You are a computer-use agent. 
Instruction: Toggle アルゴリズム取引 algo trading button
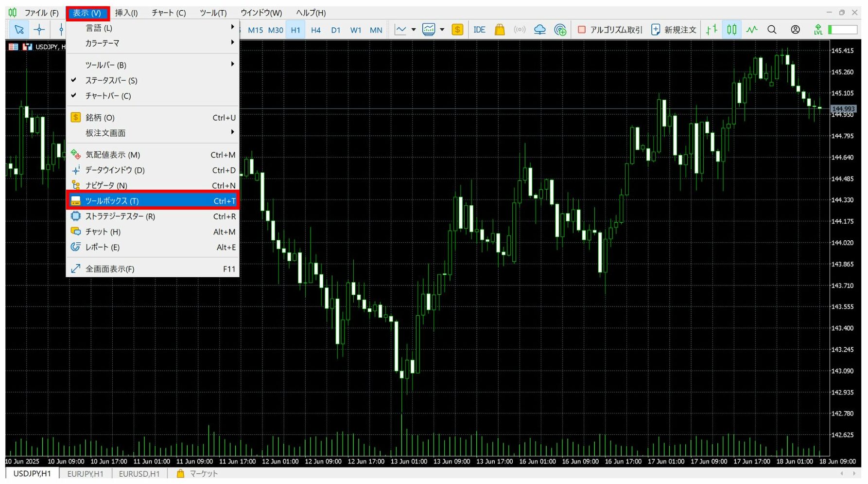(x=610, y=30)
